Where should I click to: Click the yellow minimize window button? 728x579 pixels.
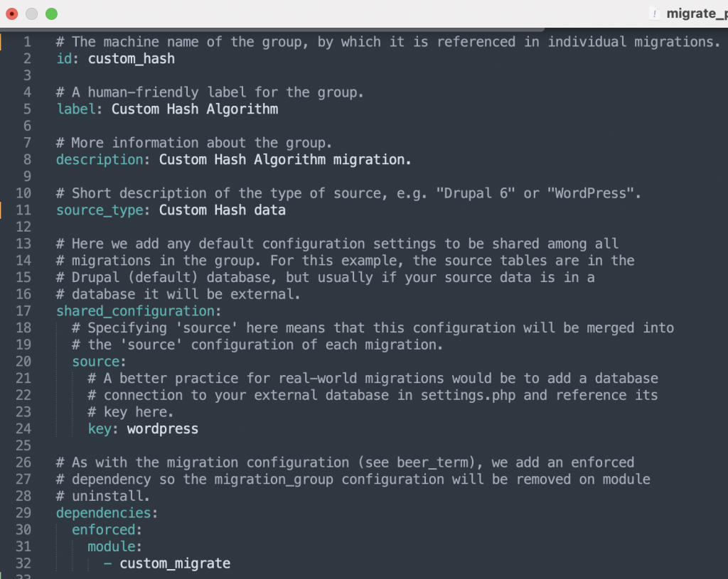click(x=31, y=13)
